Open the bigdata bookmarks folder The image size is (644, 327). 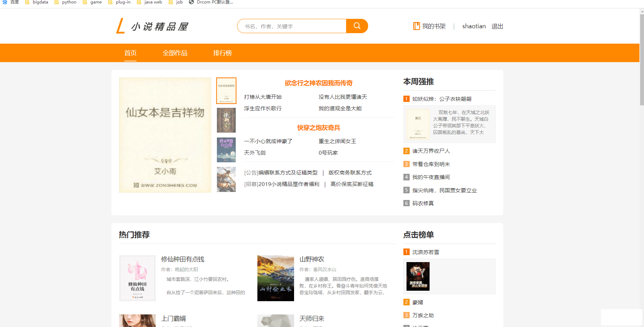pos(37,2)
